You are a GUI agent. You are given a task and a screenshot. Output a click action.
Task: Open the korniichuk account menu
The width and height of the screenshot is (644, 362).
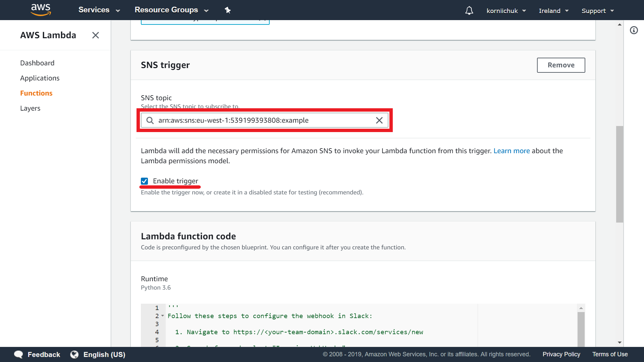coord(506,11)
